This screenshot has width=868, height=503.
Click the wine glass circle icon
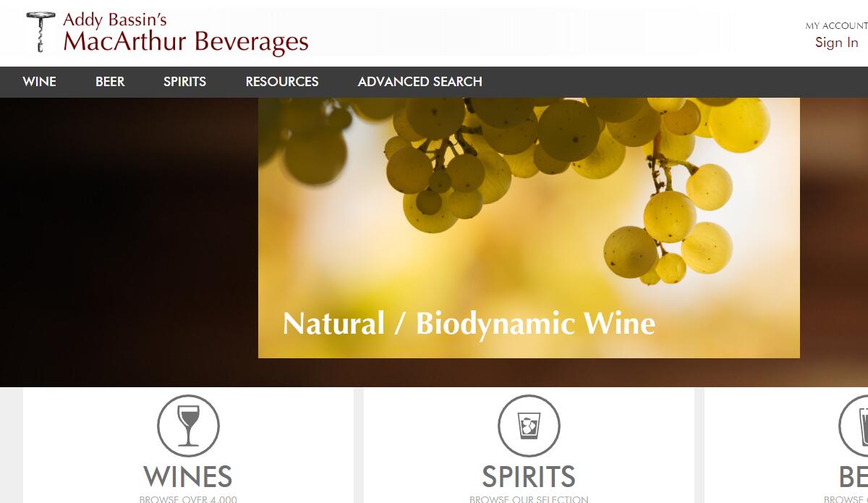[x=188, y=426]
